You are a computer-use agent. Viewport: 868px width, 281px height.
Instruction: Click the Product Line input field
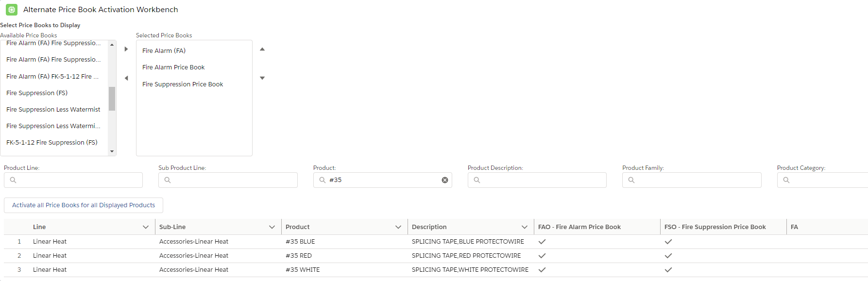tap(73, 180)
